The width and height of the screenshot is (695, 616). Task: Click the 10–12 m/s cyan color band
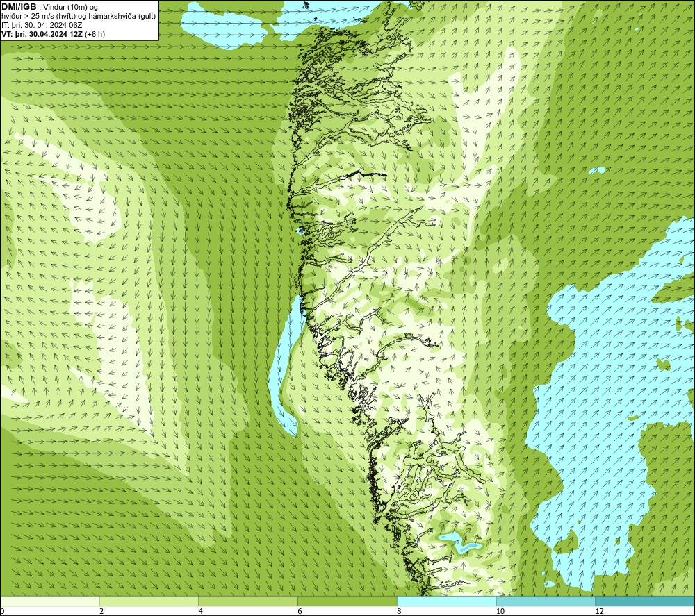click(x=546, y=601)
